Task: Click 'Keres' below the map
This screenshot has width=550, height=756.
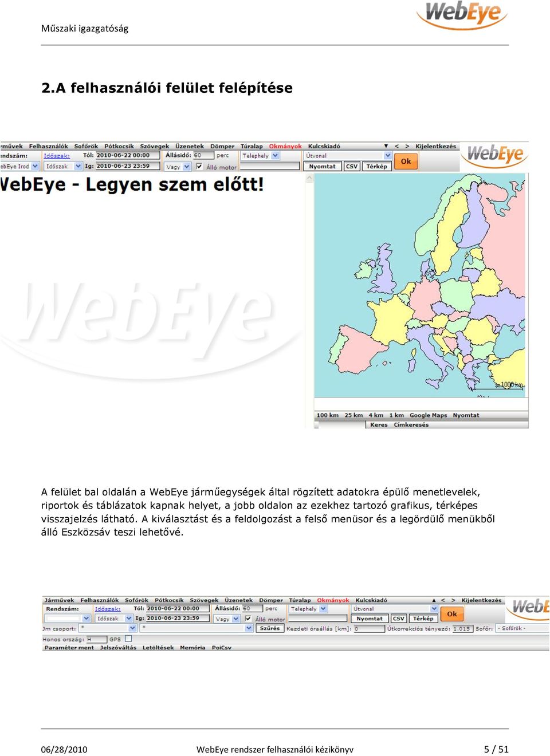Action: [379, 425]
